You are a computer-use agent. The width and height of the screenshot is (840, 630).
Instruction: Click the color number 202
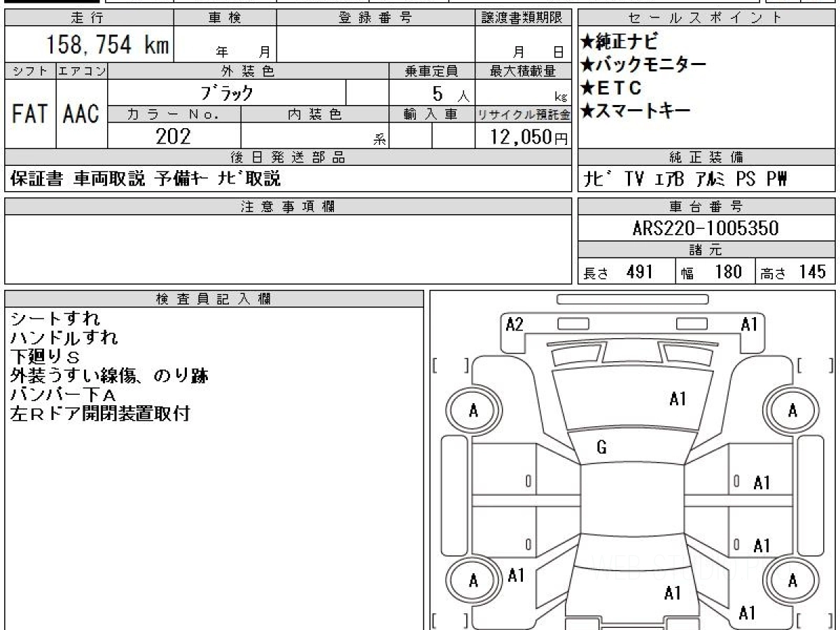(x=173, y=136)
